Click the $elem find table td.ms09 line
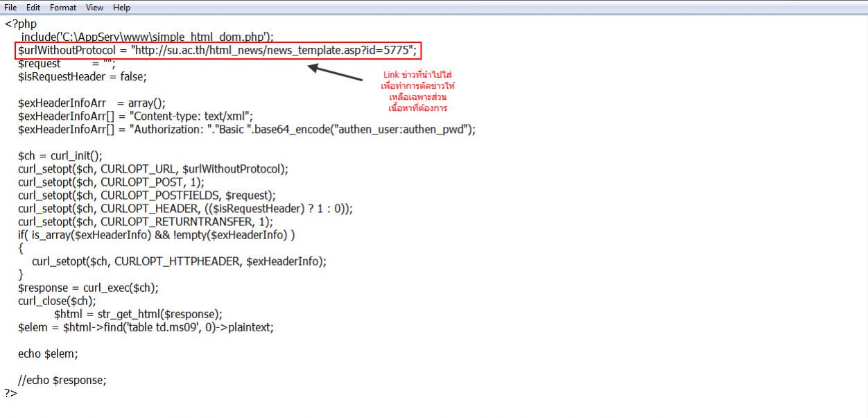Viewport: 868px width, 418px height. point(146,327)
